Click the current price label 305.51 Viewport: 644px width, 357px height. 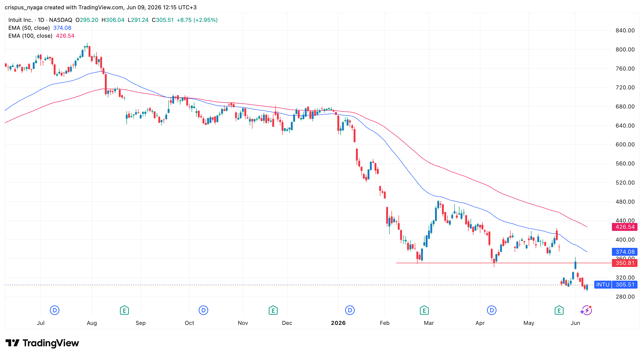(x=624, y=284)
